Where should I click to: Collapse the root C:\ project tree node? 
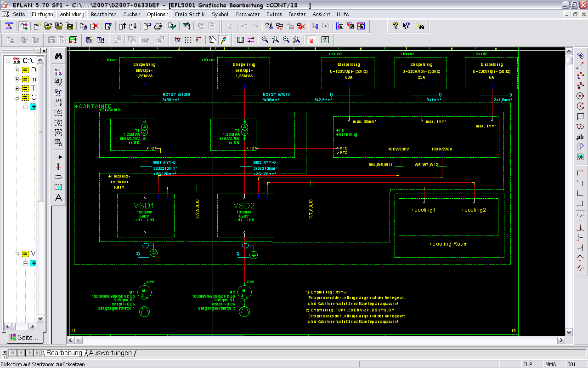(x=9, y=61)
